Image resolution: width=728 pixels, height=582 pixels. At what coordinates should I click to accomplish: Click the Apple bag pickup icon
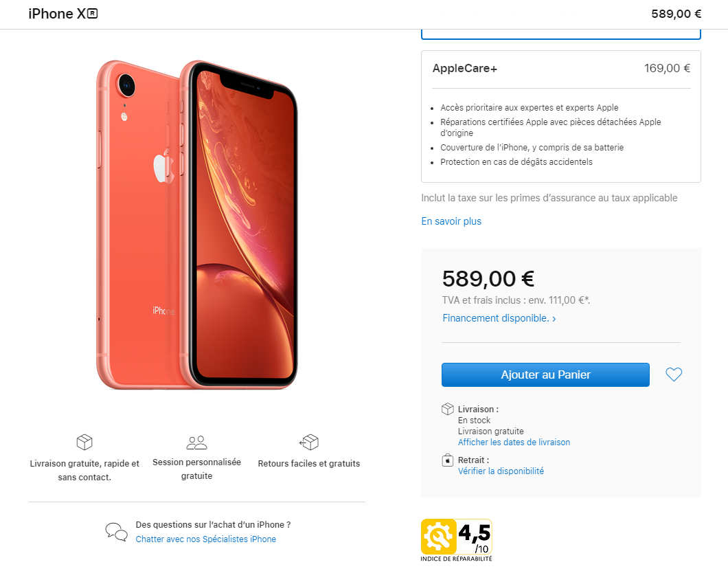pos(448,460)
